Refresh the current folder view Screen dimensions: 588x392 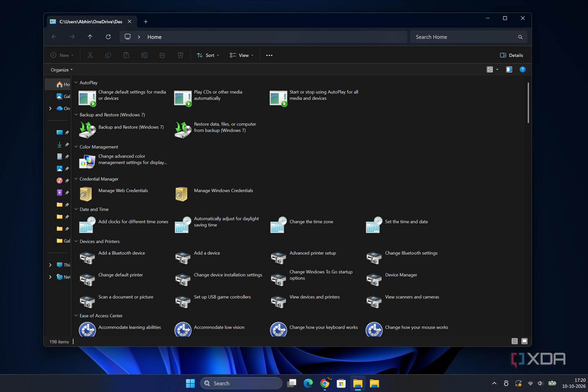108,37
